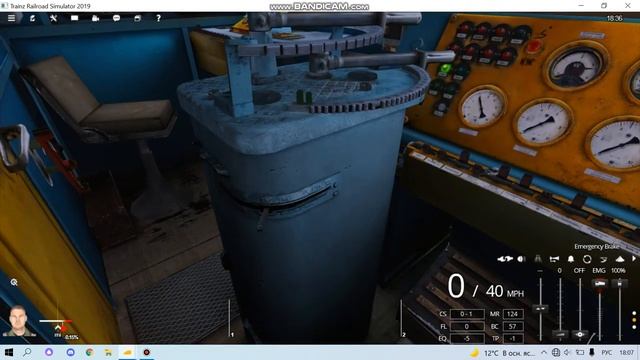Click the TP value -1

pos(513,338)
